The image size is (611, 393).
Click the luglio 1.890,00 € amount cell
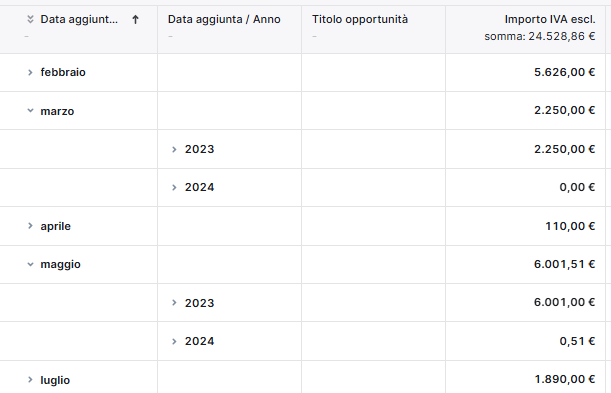pyautogui.click(x=525, y=377)
